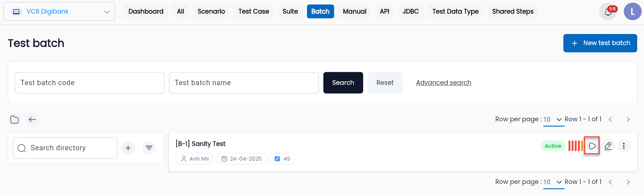Open user avatar L profile

633,11
